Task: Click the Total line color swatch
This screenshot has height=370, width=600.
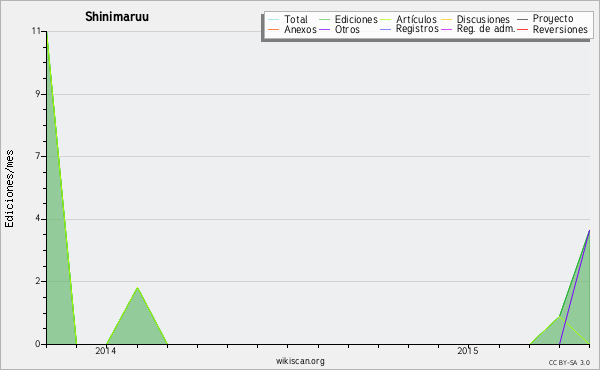Action: (274, 20)
